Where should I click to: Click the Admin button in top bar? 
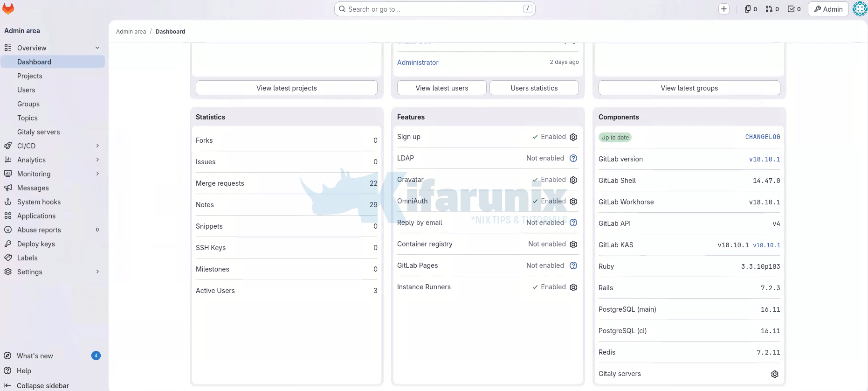[828, 9]
